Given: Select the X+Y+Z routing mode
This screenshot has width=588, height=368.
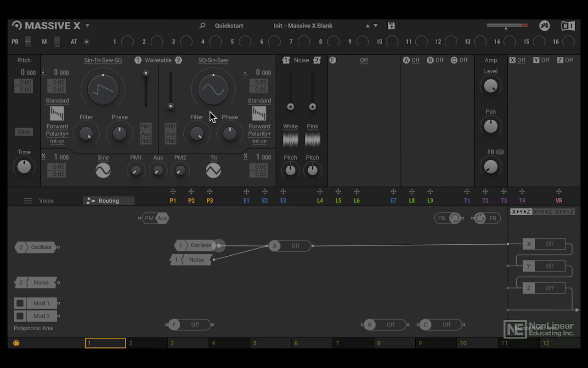Looking at the screenshot, I should pos(565,212).
